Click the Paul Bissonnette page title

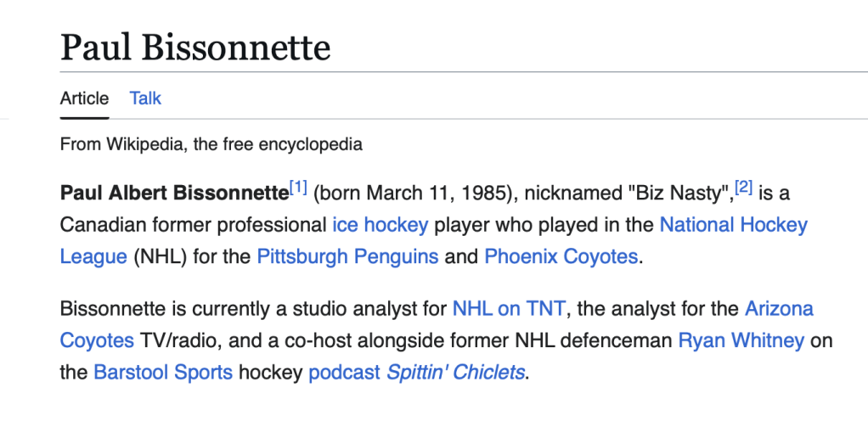pos(194,48)
